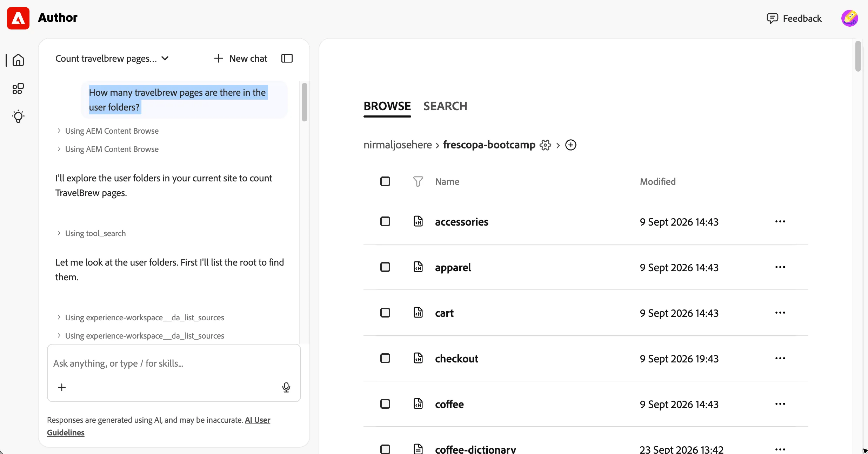
Task: Open the Count travelbrew pages chat dropdown
Action: pos(112,58)
